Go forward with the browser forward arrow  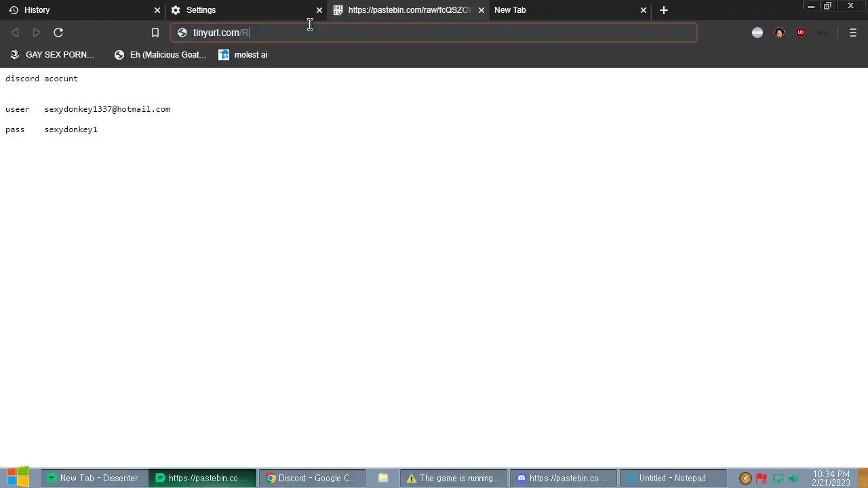coord(37,33)
